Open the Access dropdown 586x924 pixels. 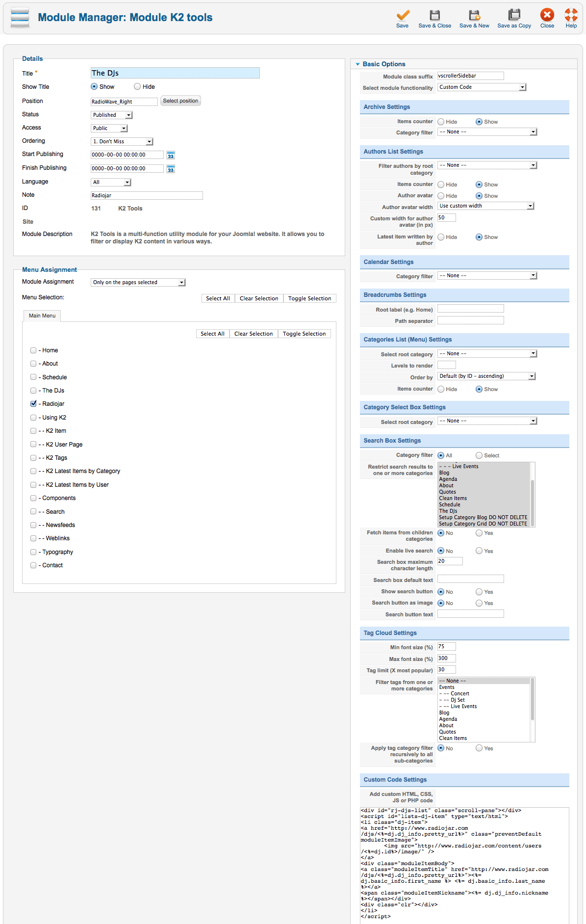[x=109, y=128]
